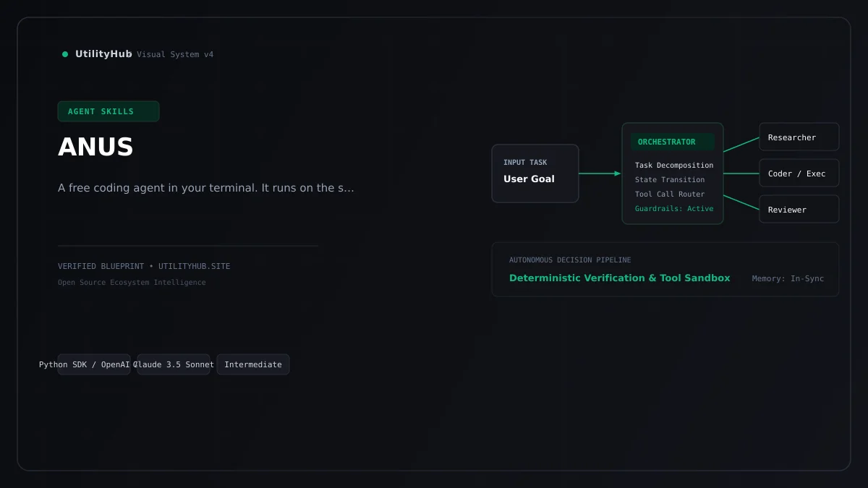The image size is (868, 488).
Task: Click Deterministic Verification & Tool Sandbox text
Action: (x=620, y=278)
